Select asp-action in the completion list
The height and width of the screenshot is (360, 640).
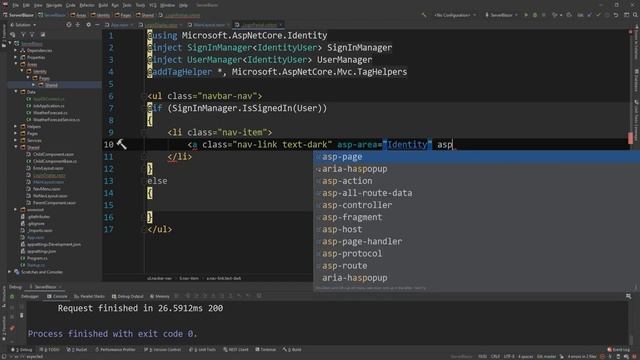[x=476, y=181]
